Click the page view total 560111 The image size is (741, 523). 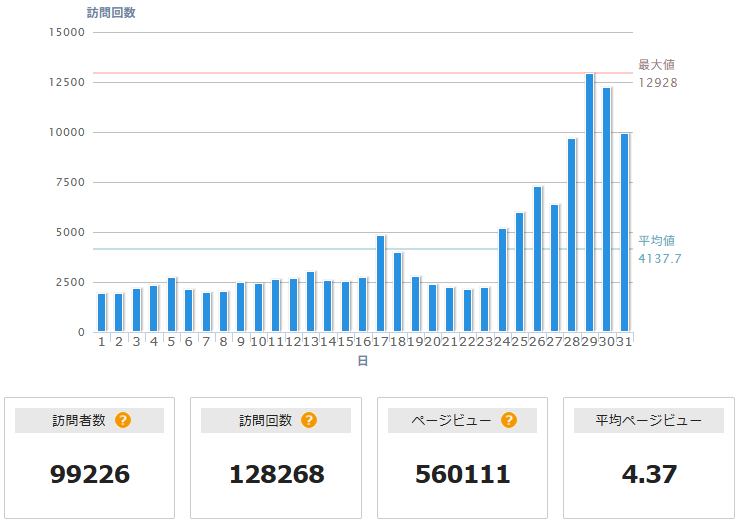(x=462, y=474)
